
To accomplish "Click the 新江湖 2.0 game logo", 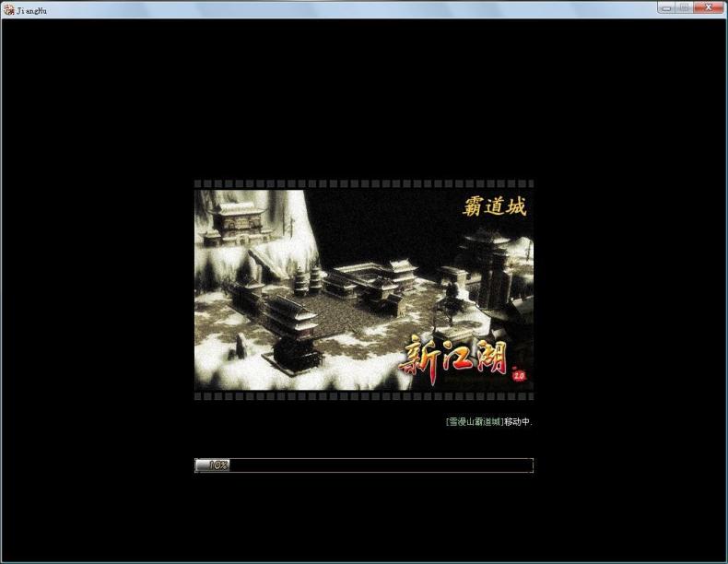I will tap(463, 361).
